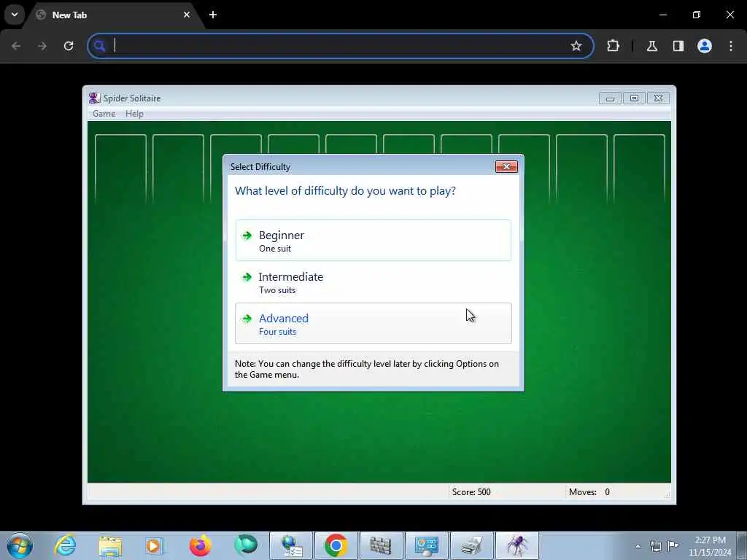Open the brick wall firewall taskbar app
Viewport: 747px width, 560px height.
[x=381, y=545]
